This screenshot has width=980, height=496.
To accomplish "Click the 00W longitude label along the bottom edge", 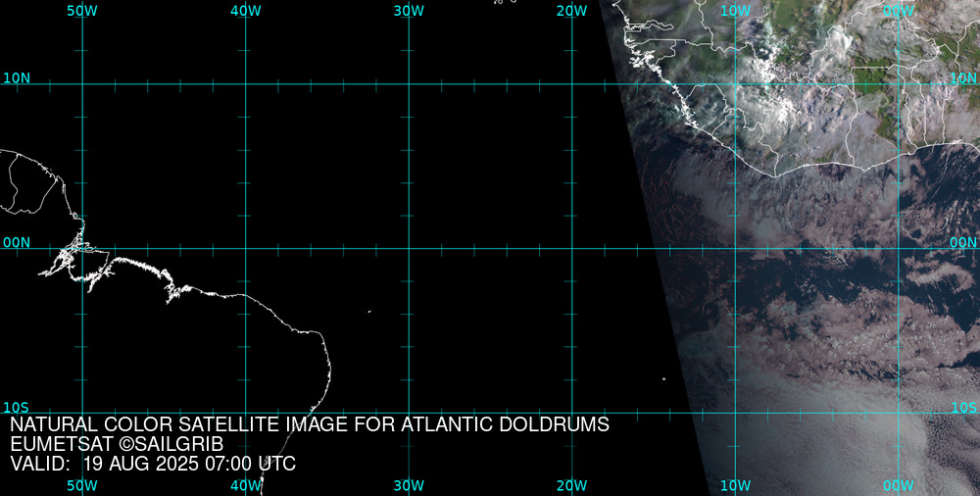I will point(899,486).
